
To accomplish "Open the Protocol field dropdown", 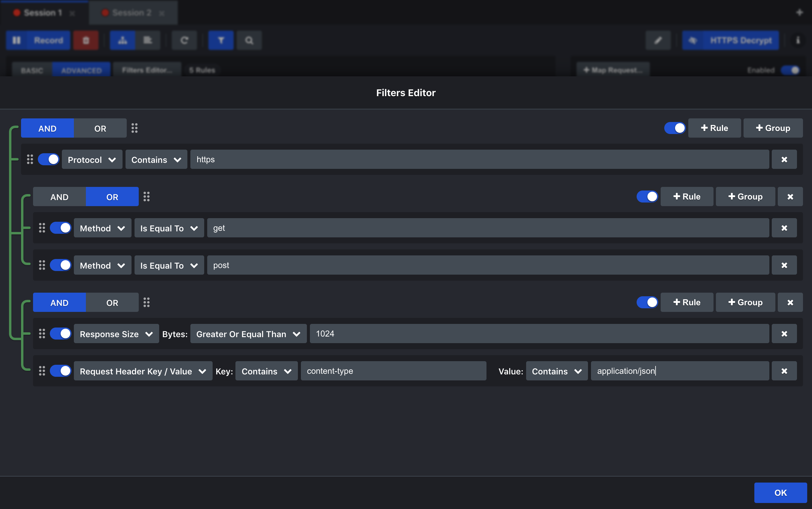I will pyautogui.click(x=92, y=159).
